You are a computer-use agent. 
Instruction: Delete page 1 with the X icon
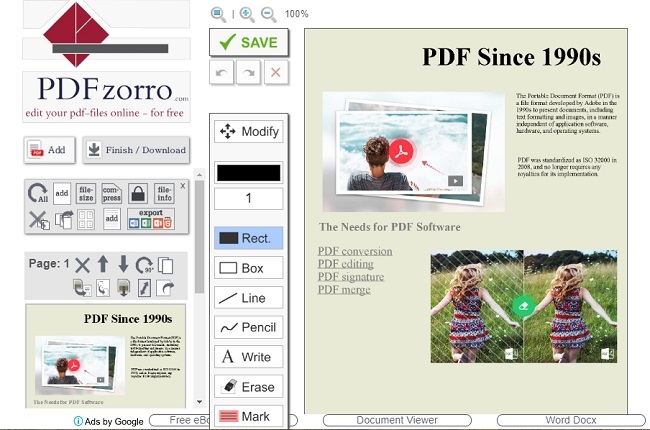(83, 265)
